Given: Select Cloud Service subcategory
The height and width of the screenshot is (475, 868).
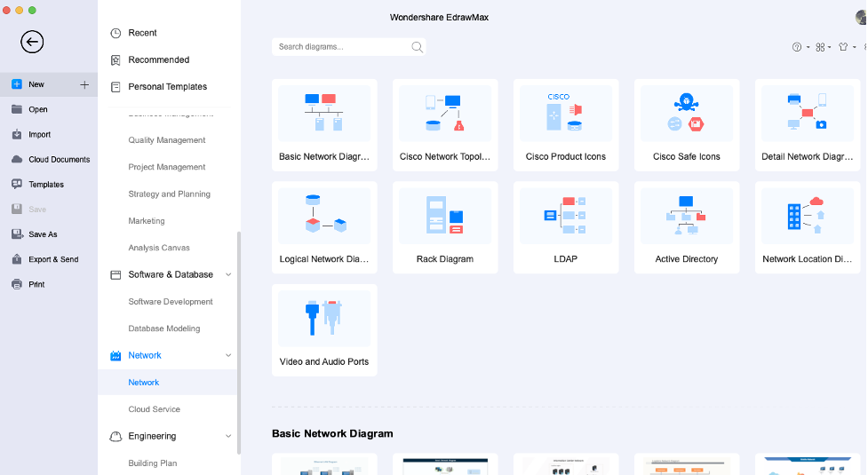Looking at the screenshot, I should 154,409.
